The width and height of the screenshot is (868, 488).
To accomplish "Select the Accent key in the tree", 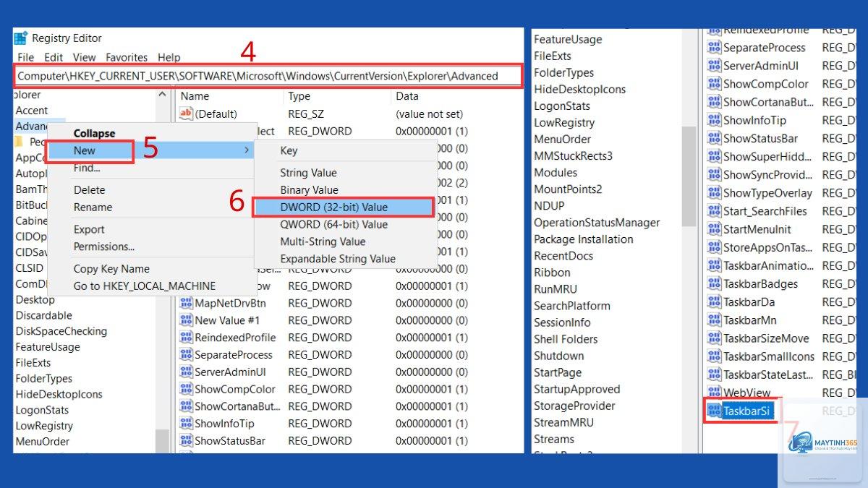I will 32,111.
